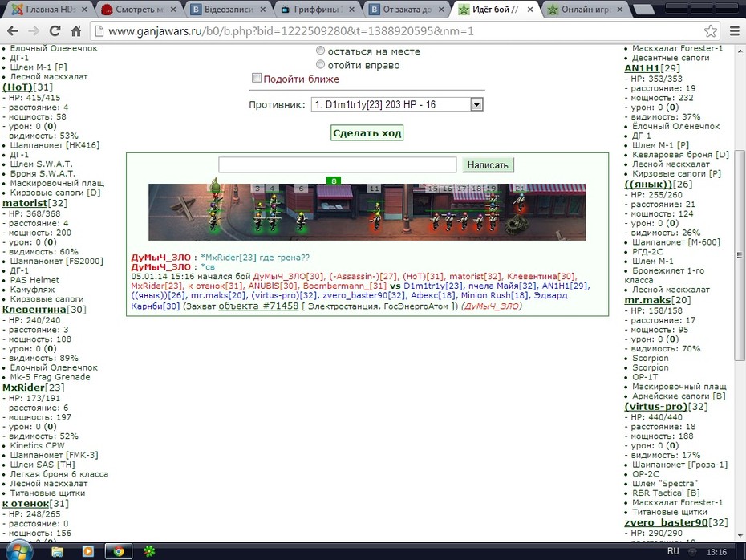Screen dimensions: 746x560
Task: Open the ((яныК)) player profile link
Action: click(648, 185)
